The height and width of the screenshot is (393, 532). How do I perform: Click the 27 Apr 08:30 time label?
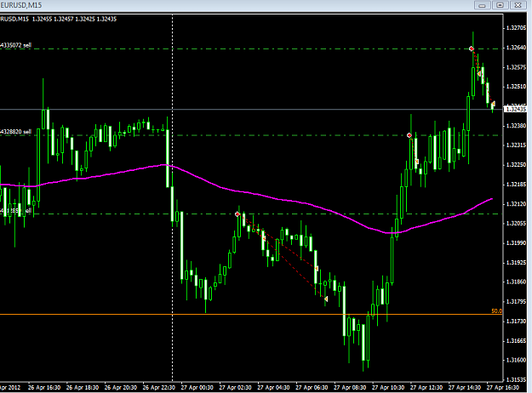coord(350,387)
